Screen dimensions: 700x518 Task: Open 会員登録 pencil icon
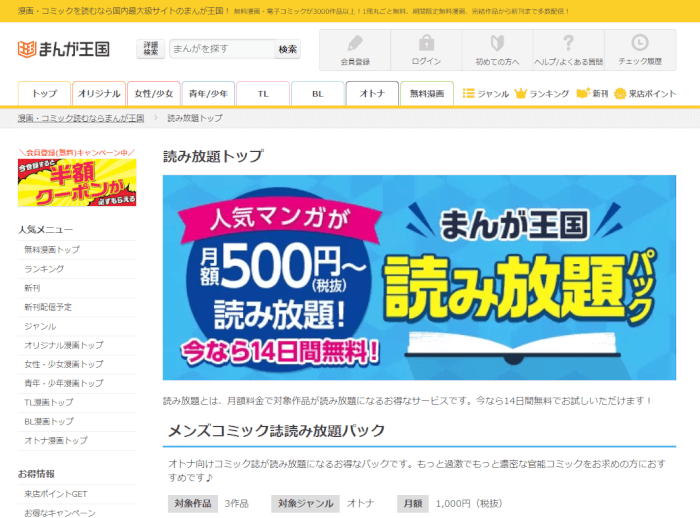tap(355, 43)
